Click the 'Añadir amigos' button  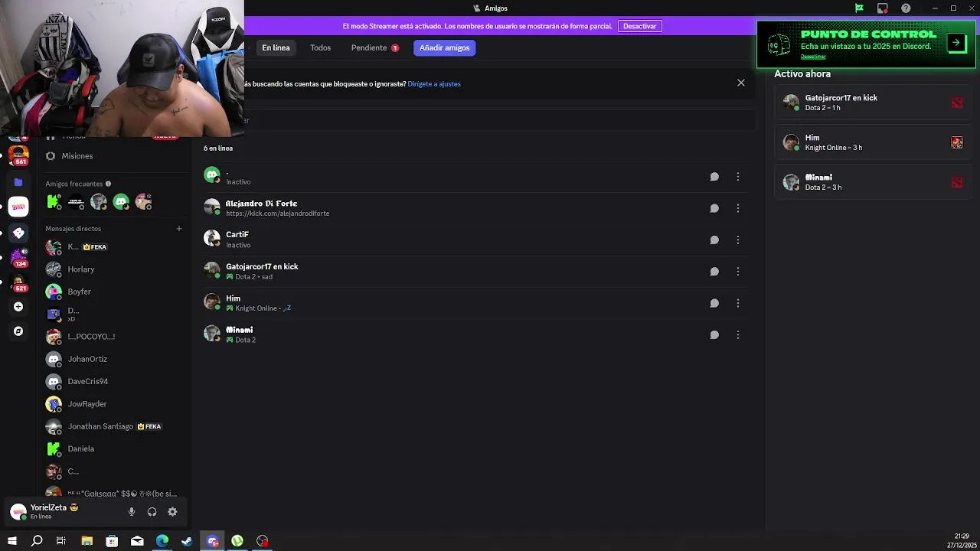(x=444, y=47)
